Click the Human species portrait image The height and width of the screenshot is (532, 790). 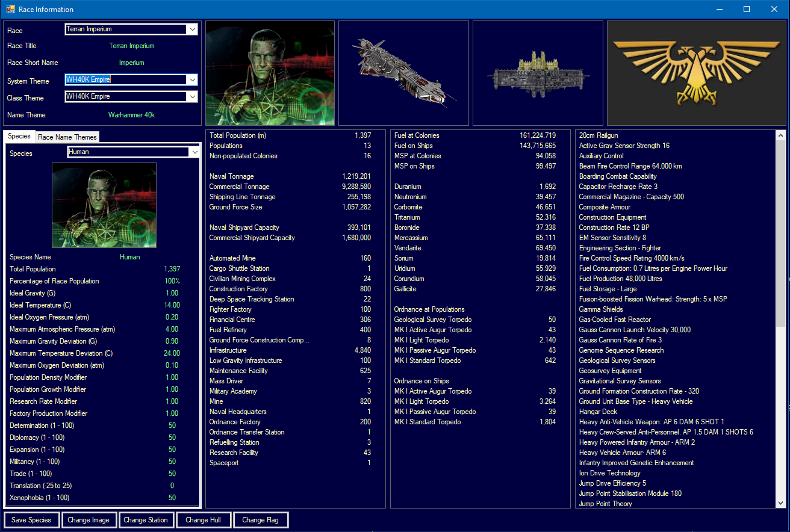[104, 205]
